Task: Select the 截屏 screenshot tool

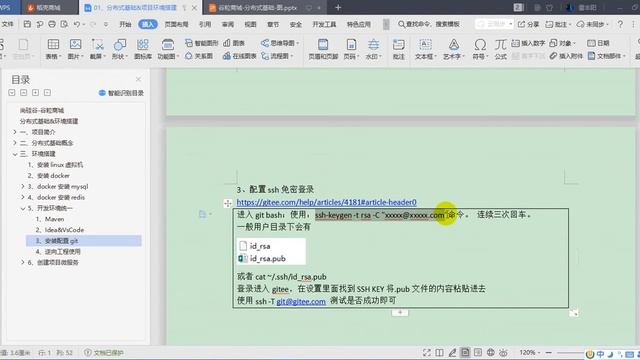Action: 98,49
